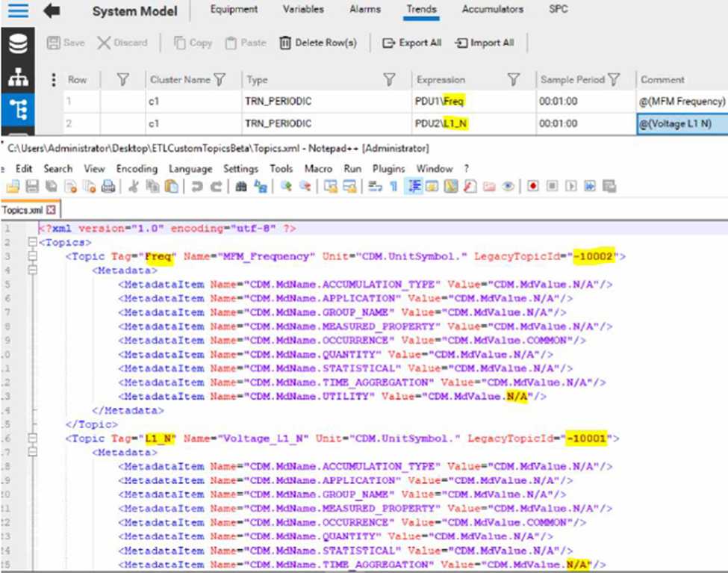Image resolution: width=728 pixels, height=573 pixels.
Task: Switch to the SPC tab
Action: click(558, 9)
